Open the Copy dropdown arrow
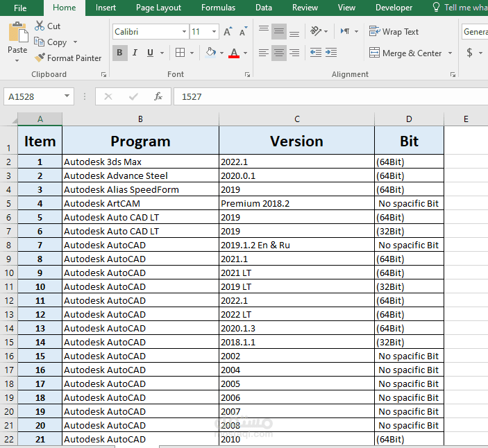This screenshot has height=448, width=488. (x=75, y=42)
